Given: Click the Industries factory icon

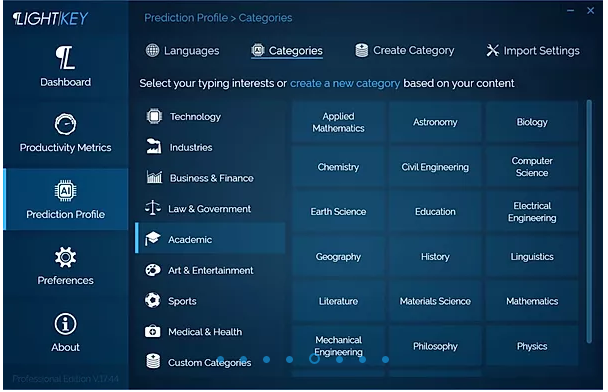Looking at the screenshot, I should (154, 147).
